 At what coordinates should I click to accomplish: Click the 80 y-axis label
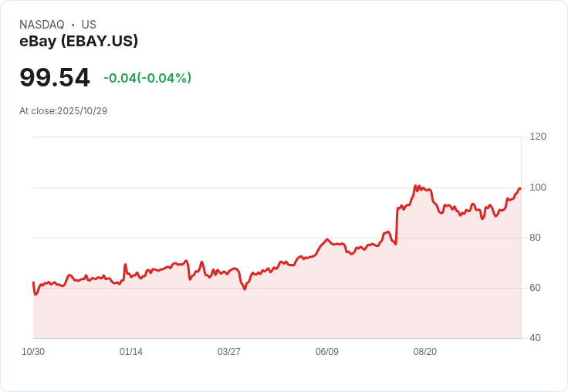pos(535,238)
